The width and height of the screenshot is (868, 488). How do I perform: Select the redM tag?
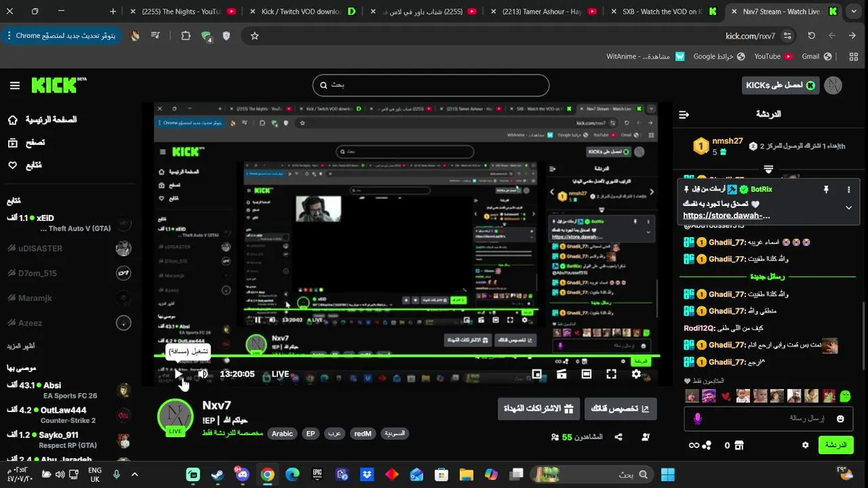pyautogui.click(x=363, y=434)
